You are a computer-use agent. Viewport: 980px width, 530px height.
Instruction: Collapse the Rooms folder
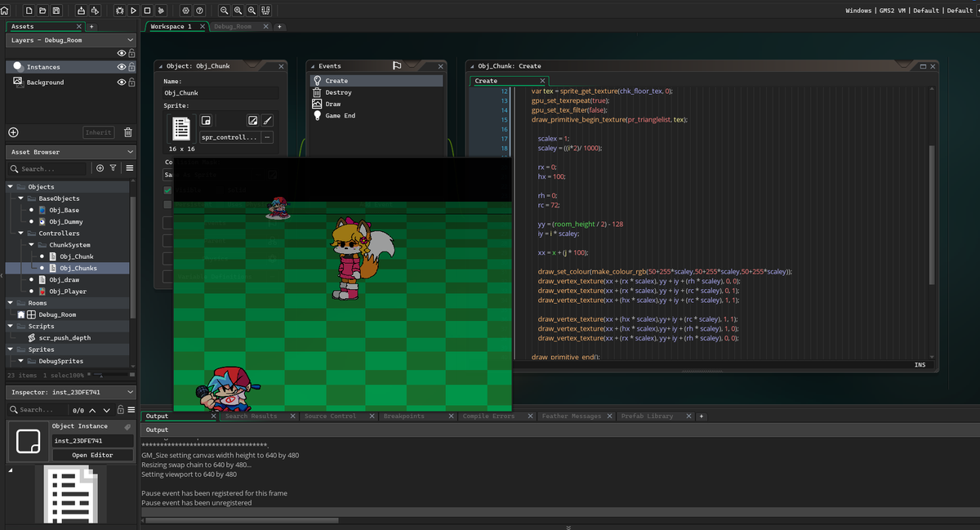tap(10, 303)
